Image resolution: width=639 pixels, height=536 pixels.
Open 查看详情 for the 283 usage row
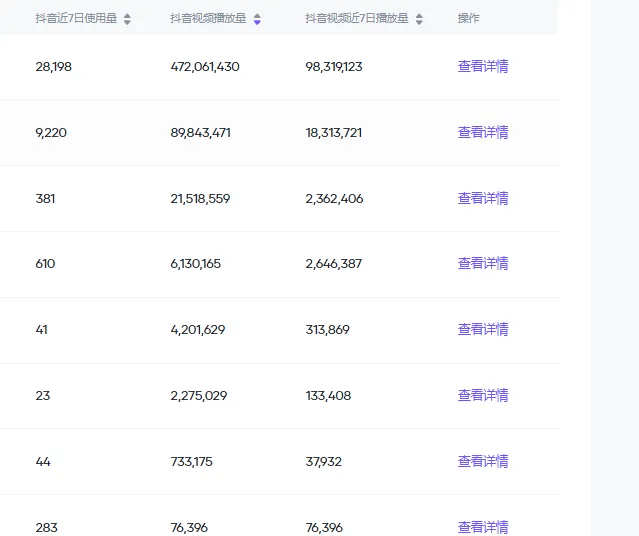[483, 527]
